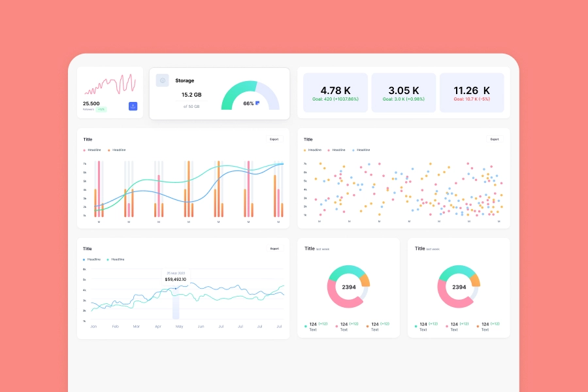This screenshot has height=392, width=588.
Task: Select orange 124 legend under the right donut
Action: (x=489, y=327)
